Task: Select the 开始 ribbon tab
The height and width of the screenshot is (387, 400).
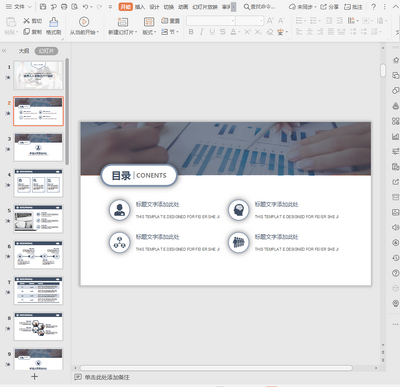Action: click(125, 7)
